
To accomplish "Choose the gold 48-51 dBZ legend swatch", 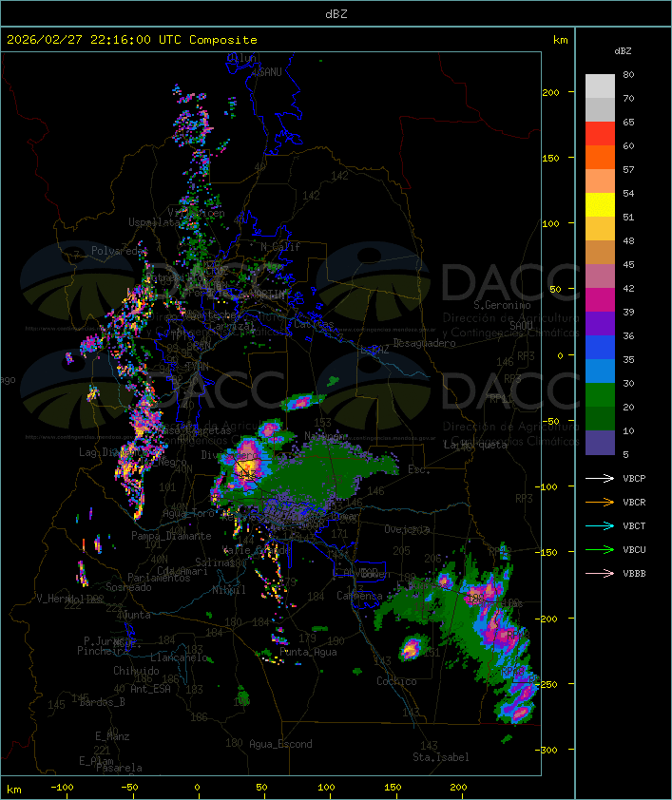I will click(600, 229).
